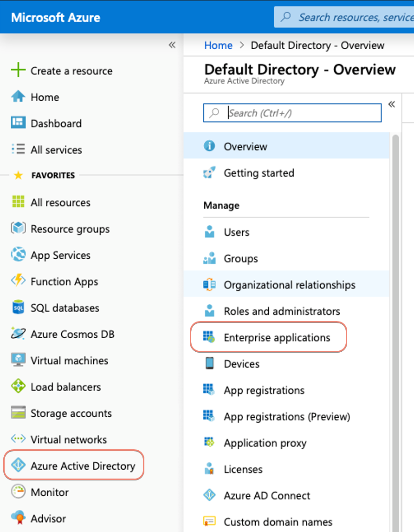Click the green plus Create a resource icon
Screen dimensions: 414x532
point(18,70)
